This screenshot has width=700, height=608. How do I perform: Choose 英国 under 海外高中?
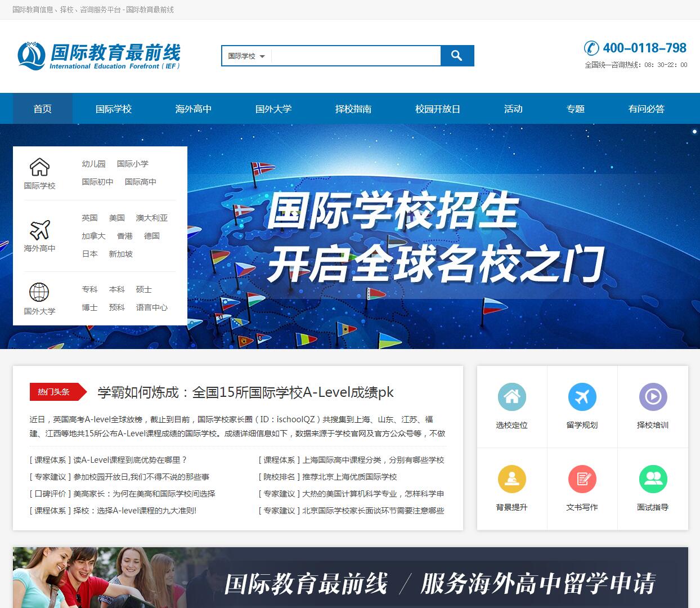coord(89,218)
